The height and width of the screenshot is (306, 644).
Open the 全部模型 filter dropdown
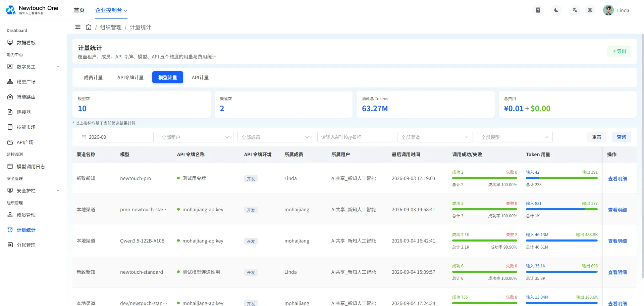515,137
